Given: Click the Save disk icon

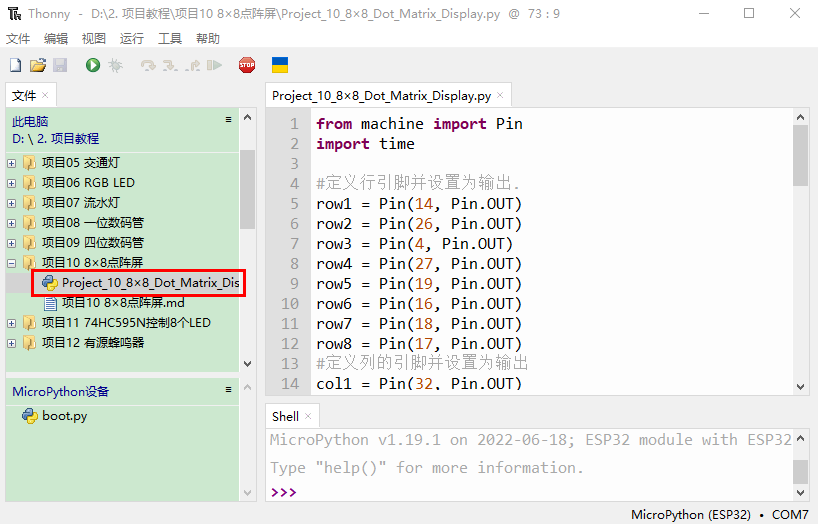Looking at the screenshot, I should [59, 65].
